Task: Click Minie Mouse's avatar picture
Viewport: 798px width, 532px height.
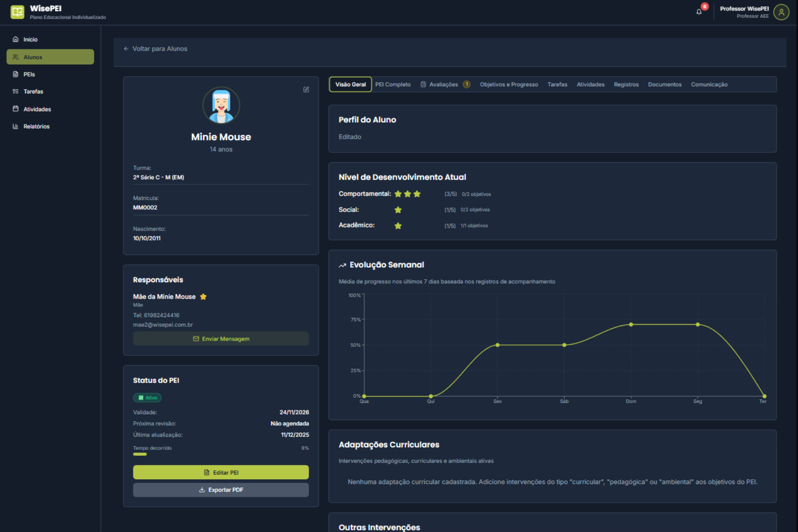Action: coord(221,106)
